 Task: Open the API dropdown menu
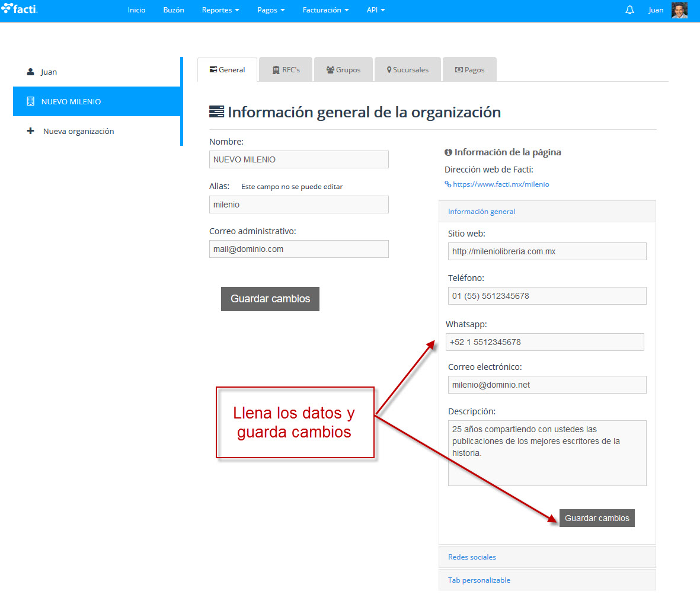[x=375, y=10]
